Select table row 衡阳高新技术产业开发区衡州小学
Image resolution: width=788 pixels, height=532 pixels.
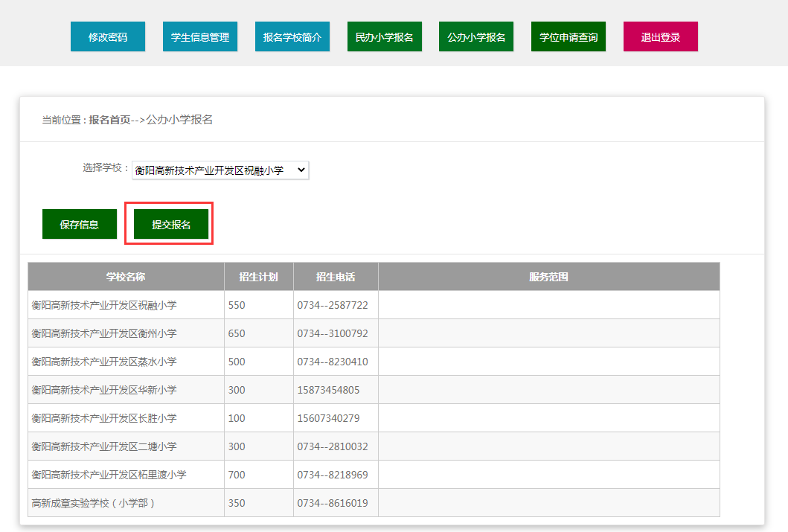pyautogui.click(x=374, y=333)
